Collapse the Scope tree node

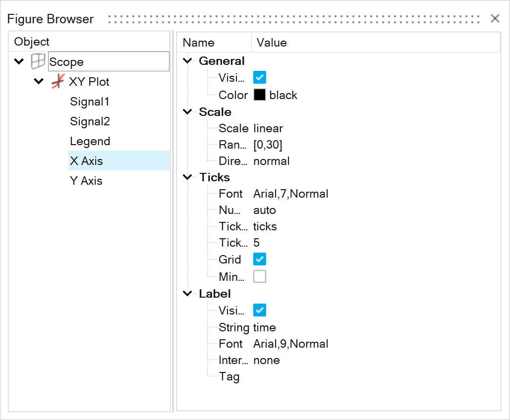click(x=19, y=62)
